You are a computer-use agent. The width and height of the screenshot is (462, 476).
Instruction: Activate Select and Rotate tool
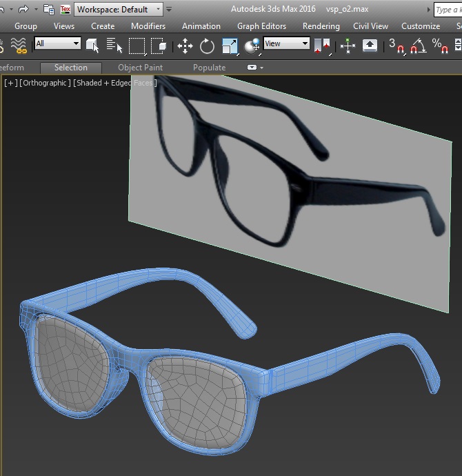207,46
